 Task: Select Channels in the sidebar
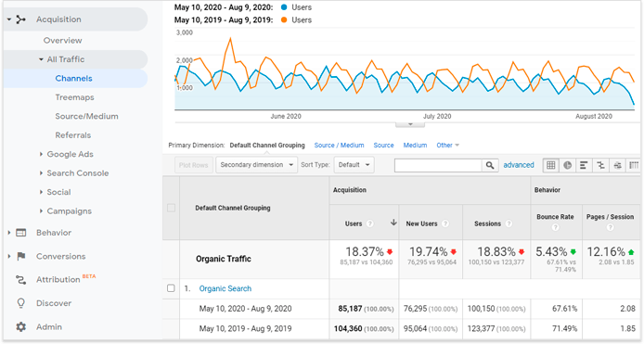tap(74, 79)
